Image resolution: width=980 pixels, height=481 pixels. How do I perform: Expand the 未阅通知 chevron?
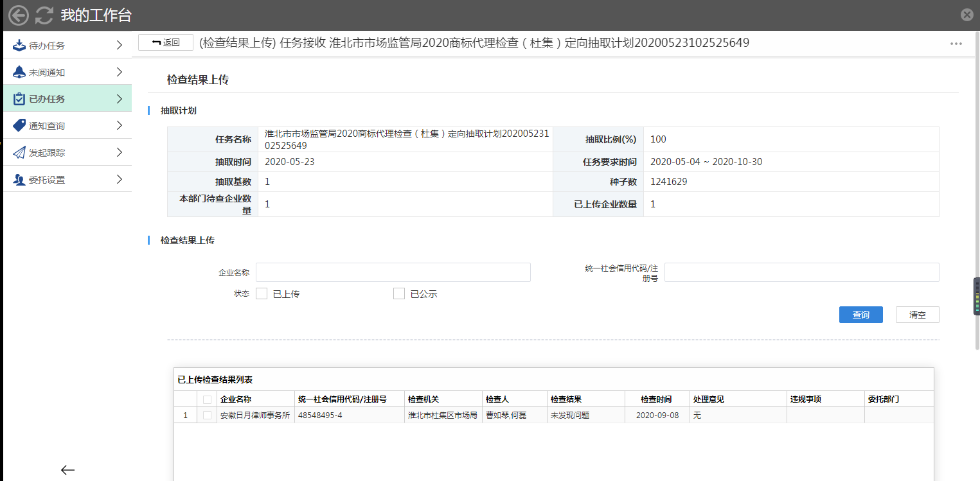click(x=119, y=72)
